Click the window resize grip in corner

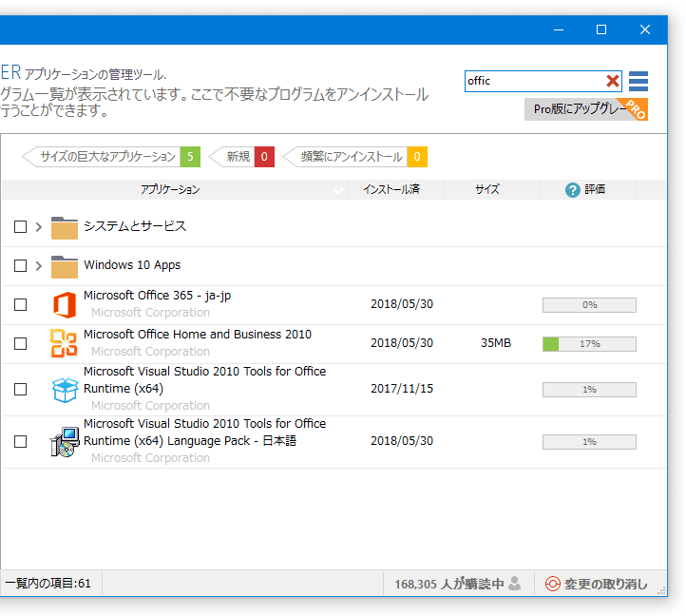tap(661, 590)
